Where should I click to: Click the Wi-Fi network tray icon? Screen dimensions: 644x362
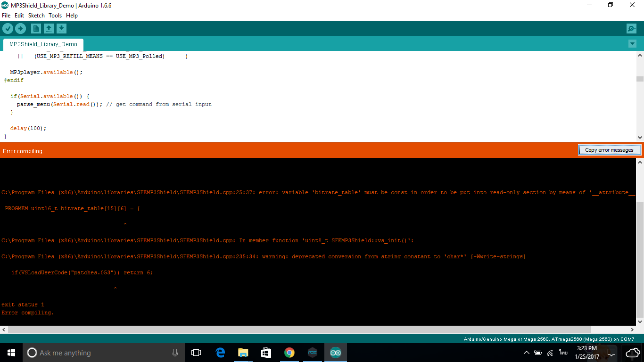(x=550, y=353)
